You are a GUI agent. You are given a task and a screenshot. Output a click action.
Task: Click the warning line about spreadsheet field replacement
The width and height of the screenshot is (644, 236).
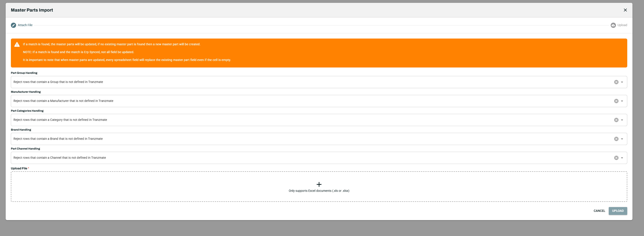pyautogui.click(x=127, y=60)
